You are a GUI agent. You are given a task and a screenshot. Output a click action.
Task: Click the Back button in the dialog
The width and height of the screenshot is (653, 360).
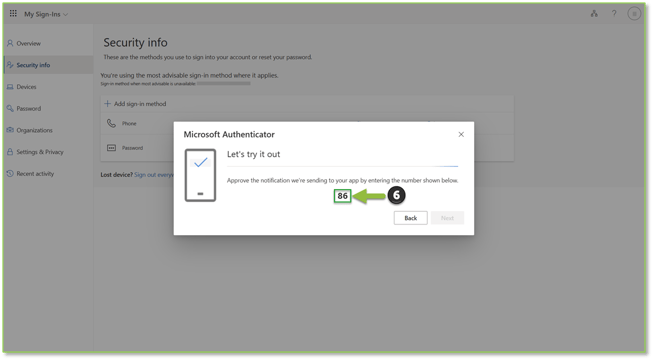coord(411,218)
